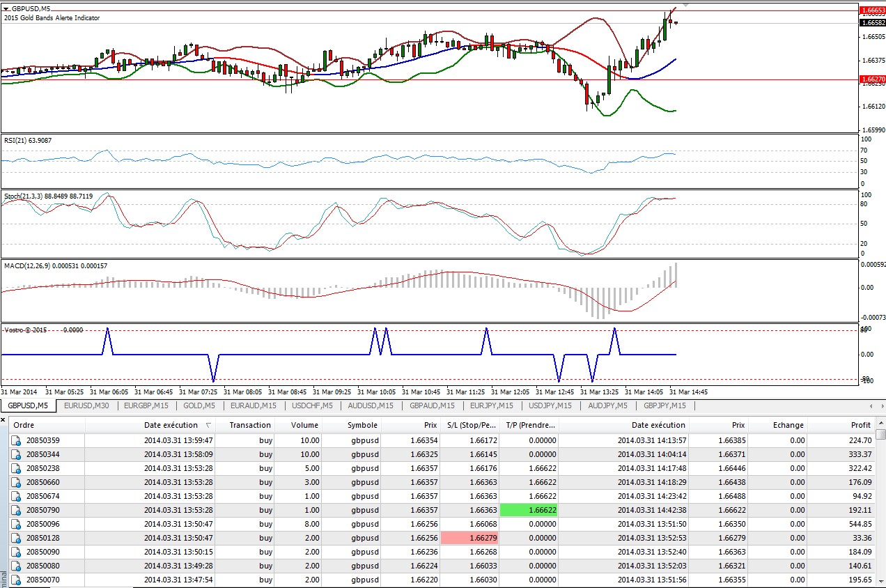
Task: Click the order icon for ticket 20850359
Action: click(16, 440)
